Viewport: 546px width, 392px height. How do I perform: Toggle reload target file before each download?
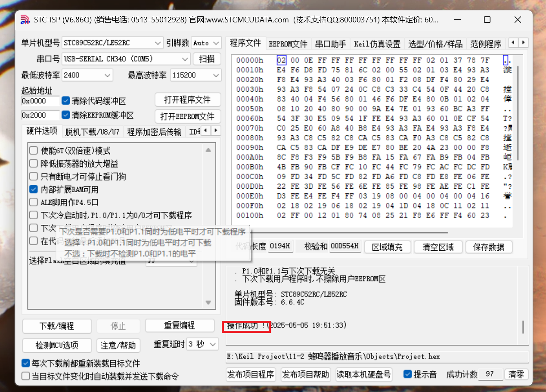tap(26, 364)
